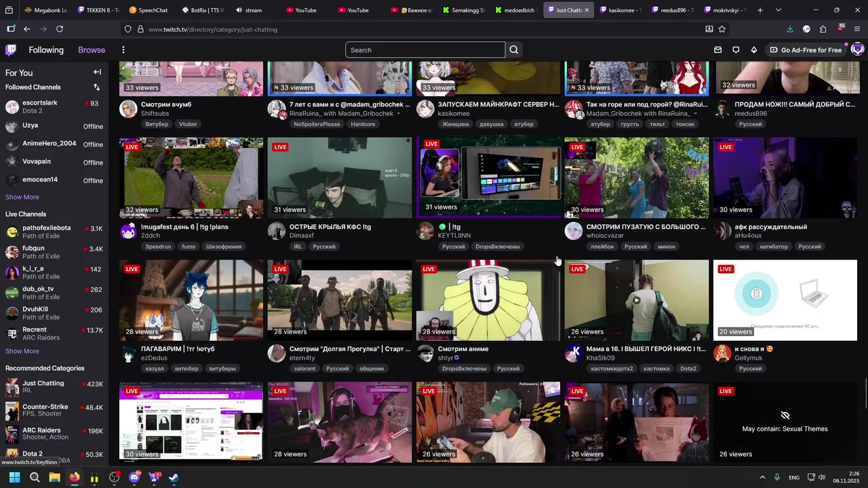Go back with the browser back arrow
This screenshot has height=488, width=868.
point(27,29)
